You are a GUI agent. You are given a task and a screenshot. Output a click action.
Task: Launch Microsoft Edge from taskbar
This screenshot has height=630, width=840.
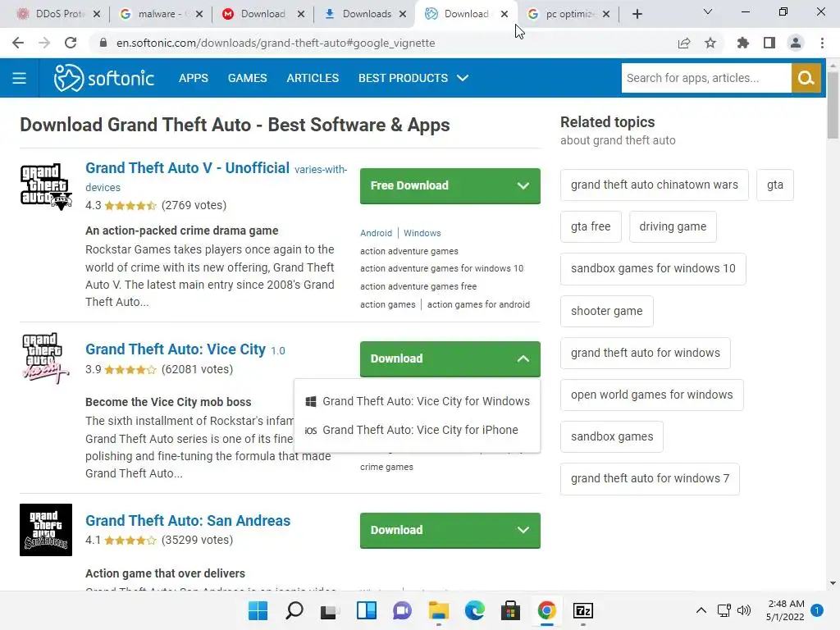point(475,610)
